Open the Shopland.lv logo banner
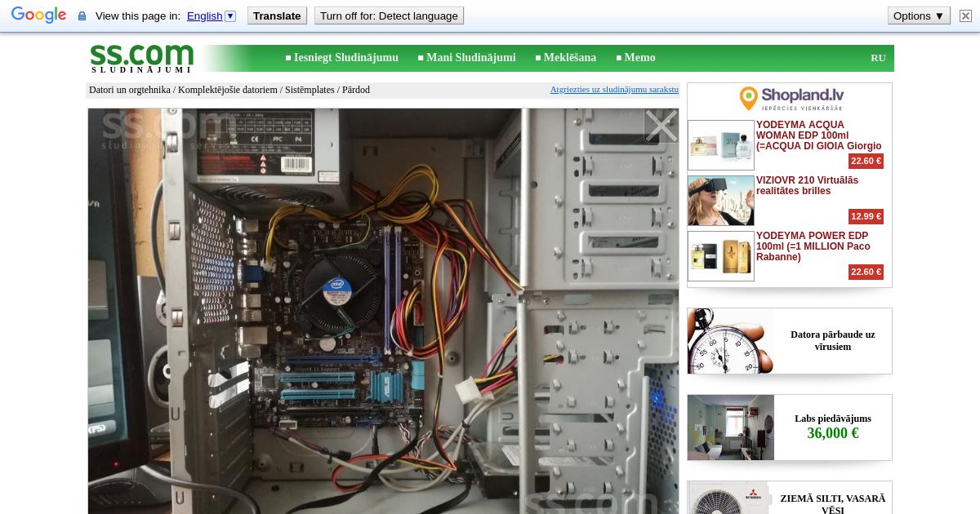Image resolution: width=980 pixels, height=514 pixels. [x=790, y=100]
